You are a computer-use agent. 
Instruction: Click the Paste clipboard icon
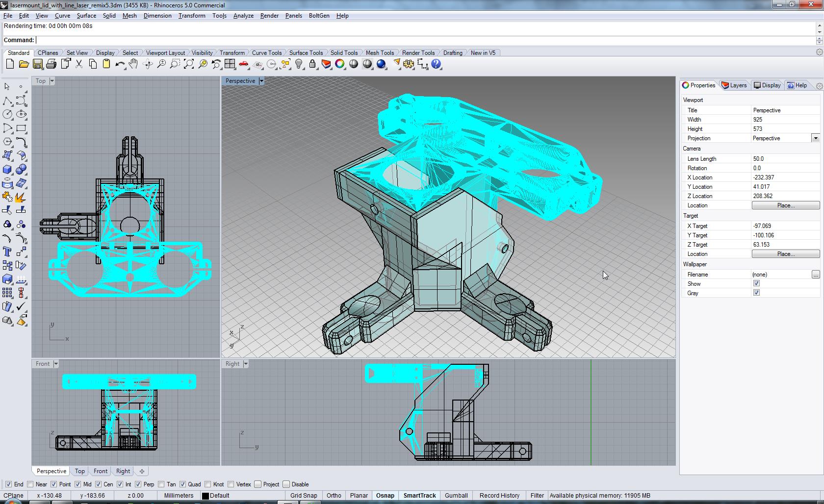pos(106,64)
